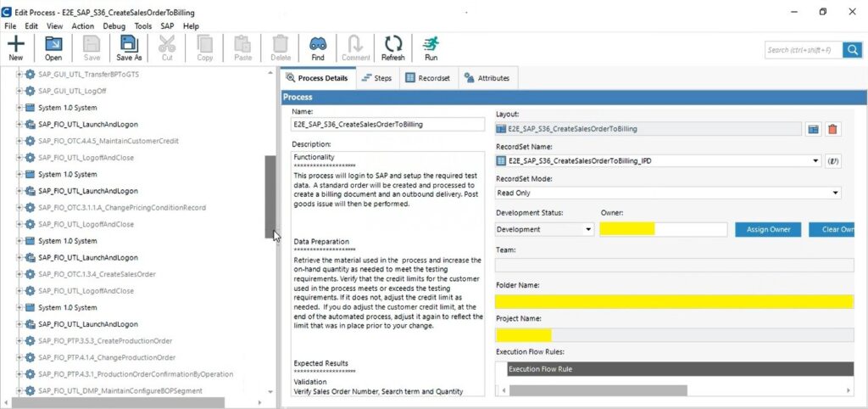This screenshot has height=409, width=868.
Task: Select SAP_FIO_OTC.1.3.4_CreateSalesOrder tree item
Action: 97,274
